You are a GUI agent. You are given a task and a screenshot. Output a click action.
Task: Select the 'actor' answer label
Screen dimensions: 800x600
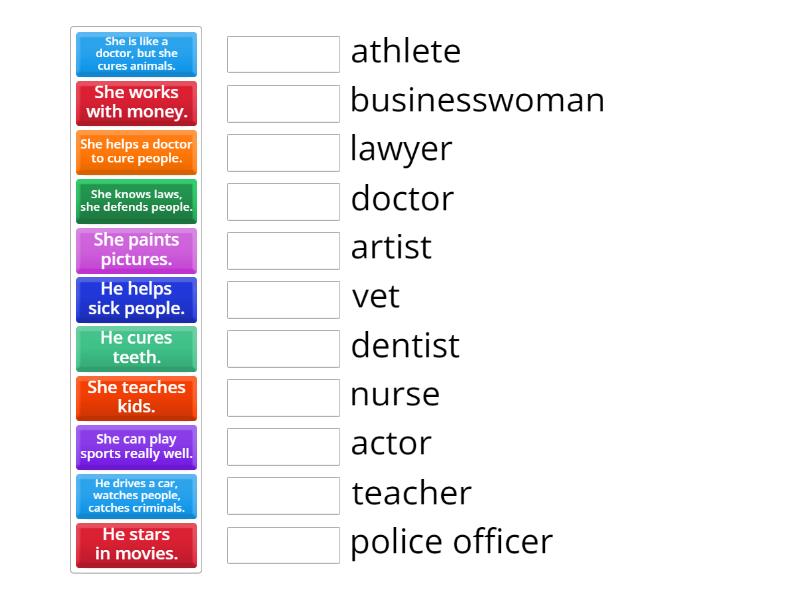pos(389,443)
